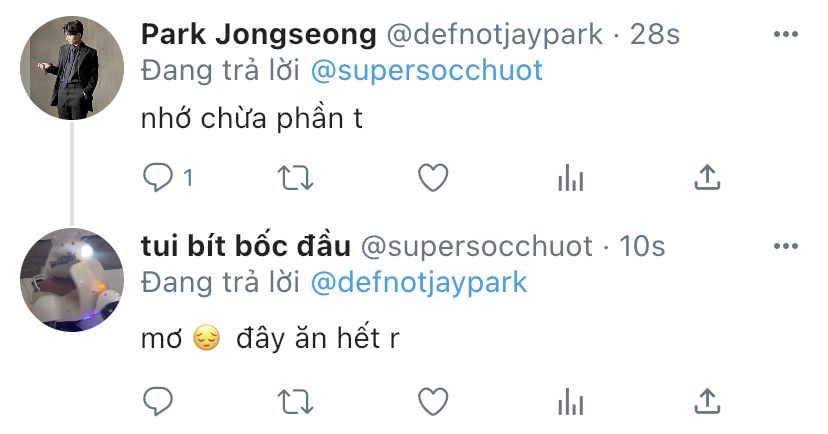View analytics for the second tweet
828x434 pixels.
pyautogui.click(x=571, y=401)
